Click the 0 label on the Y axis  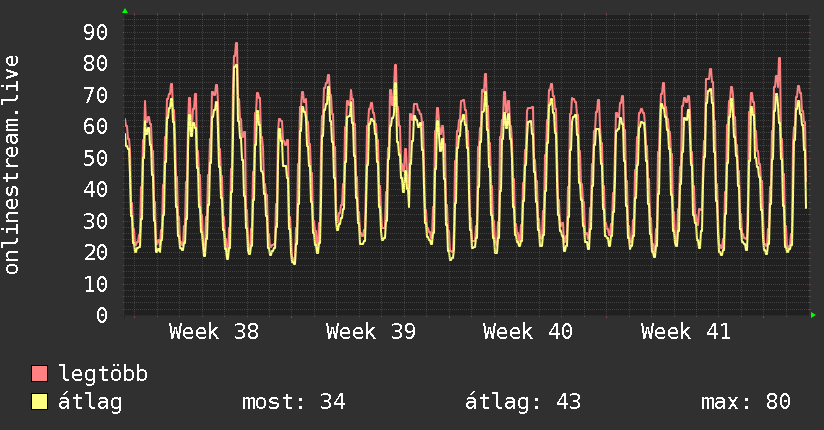[x=102, y=315]
